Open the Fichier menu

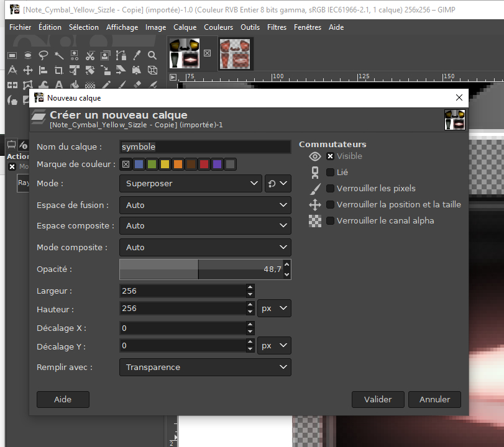click(21, 27)
